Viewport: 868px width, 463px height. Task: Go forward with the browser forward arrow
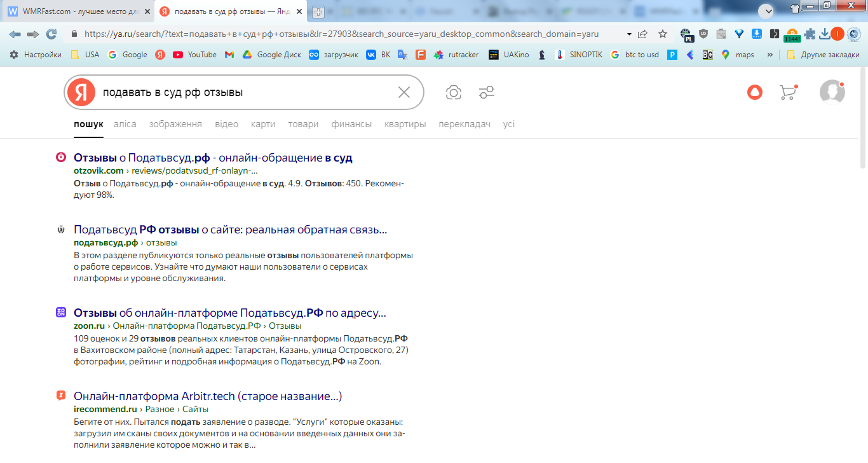tap(33, 34)
